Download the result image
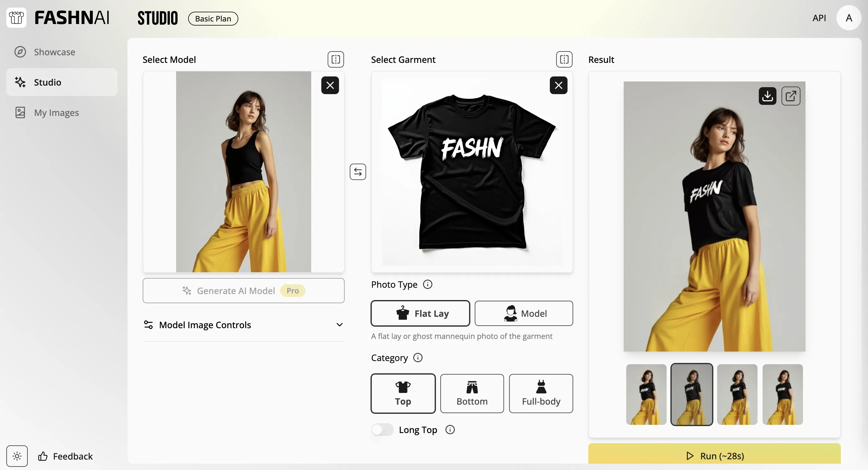This screenshot has width=868, height=470. click(x=767, y=96)
